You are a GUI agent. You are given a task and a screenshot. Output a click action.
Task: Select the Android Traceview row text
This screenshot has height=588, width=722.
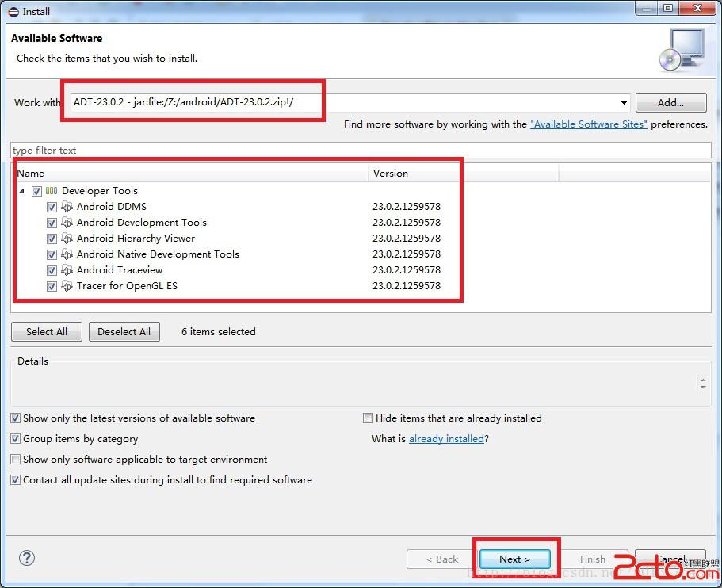click(120, 270)
